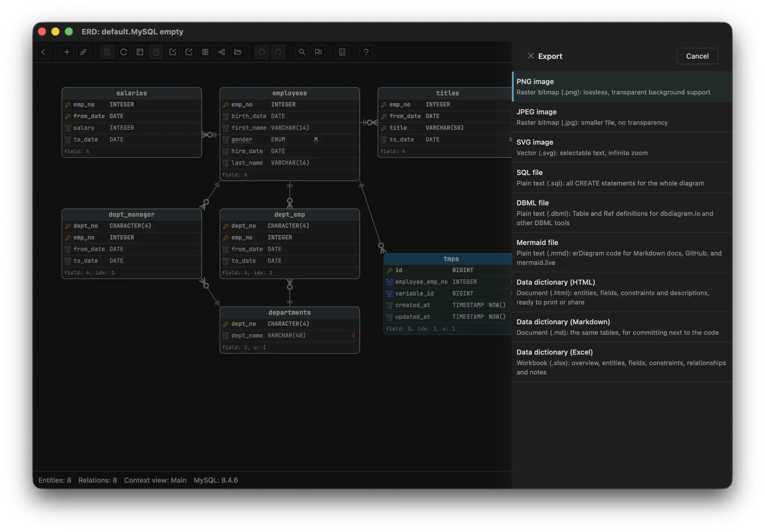
Task: Choose Data dictionary (HTML) export
Action: tap(622, 292)
